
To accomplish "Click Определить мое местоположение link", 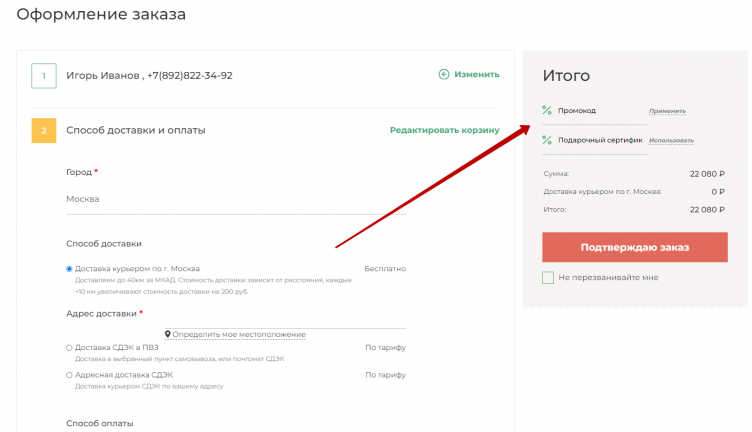I will pyautogui.click(x=239, y=334).
